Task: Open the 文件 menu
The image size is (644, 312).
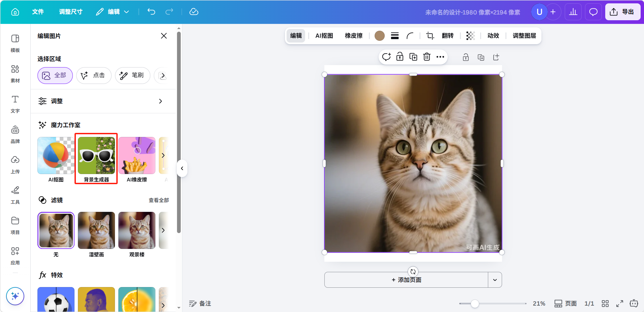Action: click(38, 12)
